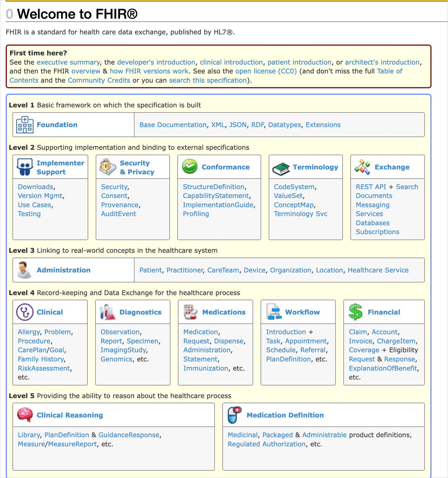Open the Implementer Support heading link
This screenshot has width=448, height=478.
[x=61, y=167]
